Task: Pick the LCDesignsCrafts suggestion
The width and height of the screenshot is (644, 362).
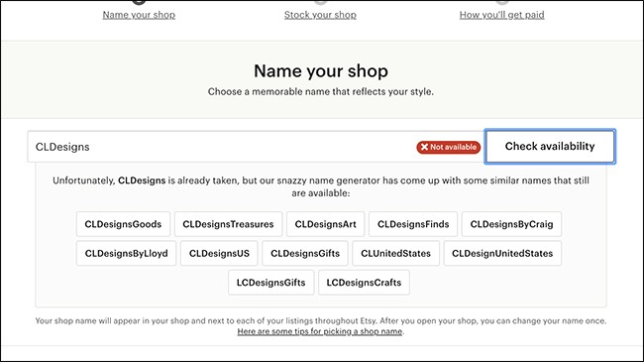Action: [x=364, y=283]
